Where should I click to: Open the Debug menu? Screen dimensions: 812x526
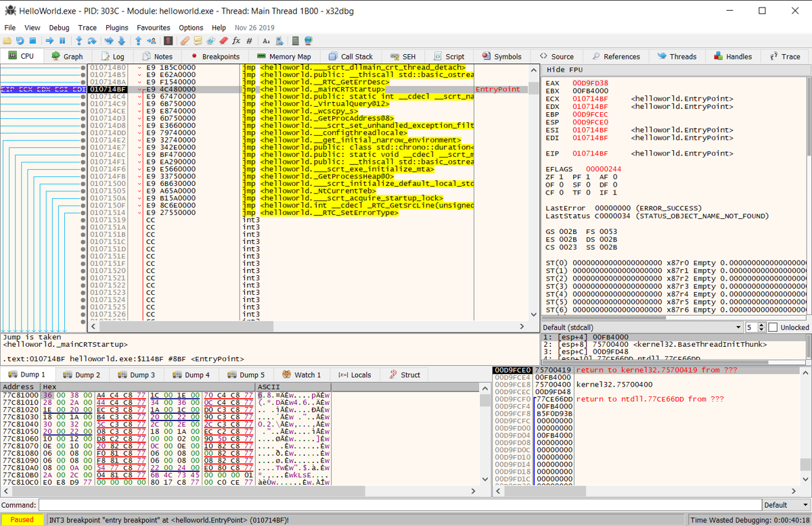coord(59,28)
